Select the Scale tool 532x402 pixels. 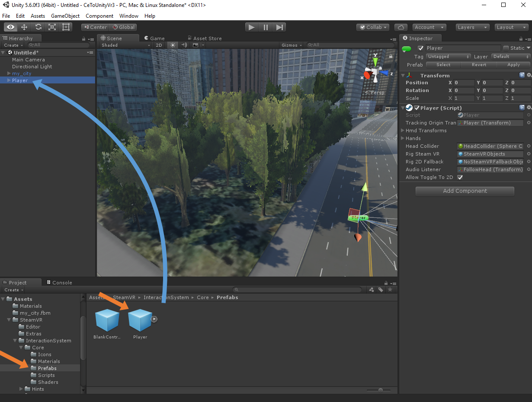click(52, 27)
